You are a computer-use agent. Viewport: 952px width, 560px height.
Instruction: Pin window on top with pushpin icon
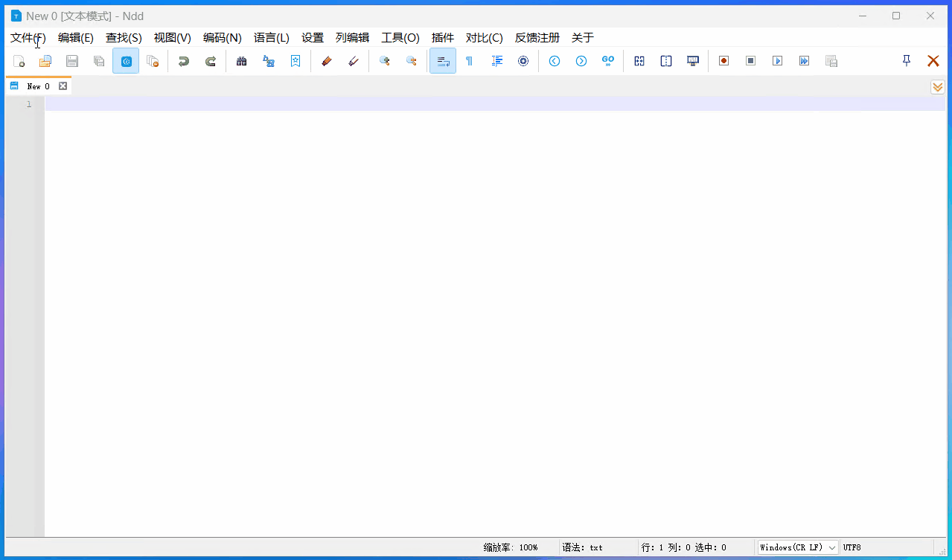click(907, 61)
